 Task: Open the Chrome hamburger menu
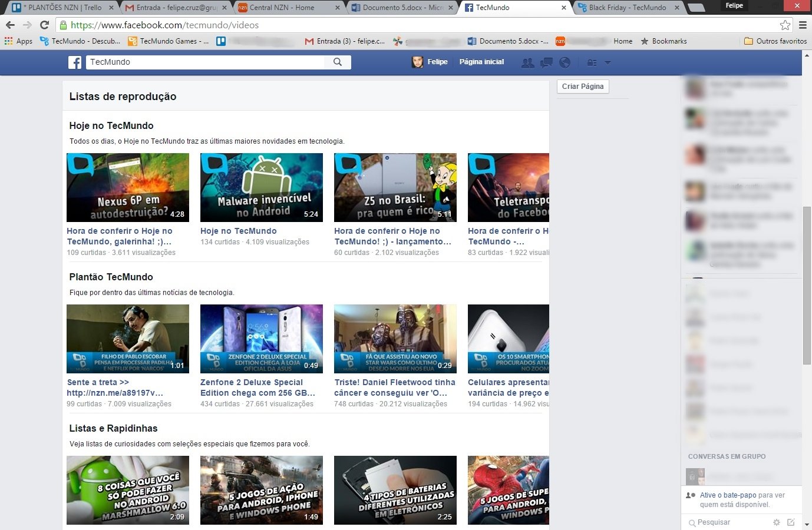click(x=803, y=25)
